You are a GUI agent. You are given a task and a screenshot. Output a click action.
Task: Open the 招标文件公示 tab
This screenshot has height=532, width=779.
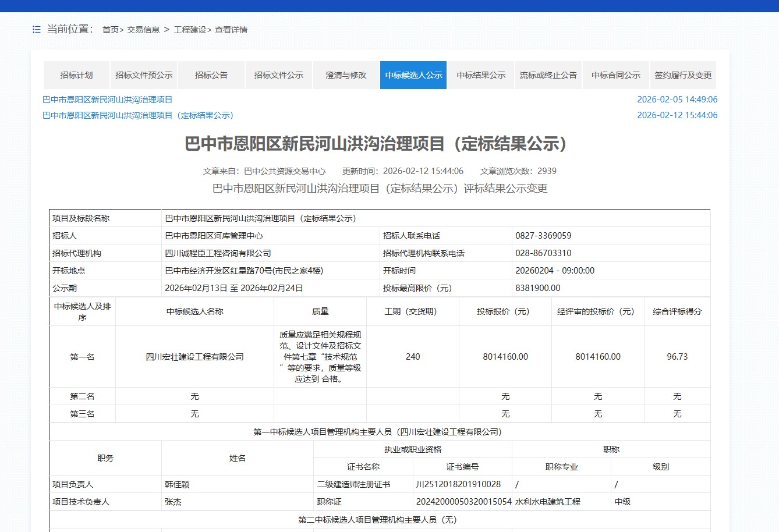coord(279,75)
